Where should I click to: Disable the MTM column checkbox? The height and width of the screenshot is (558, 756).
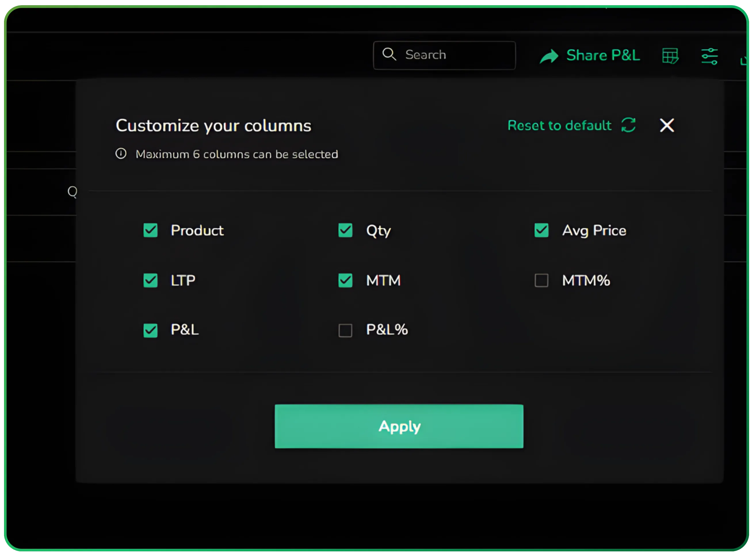coord(345,280)
